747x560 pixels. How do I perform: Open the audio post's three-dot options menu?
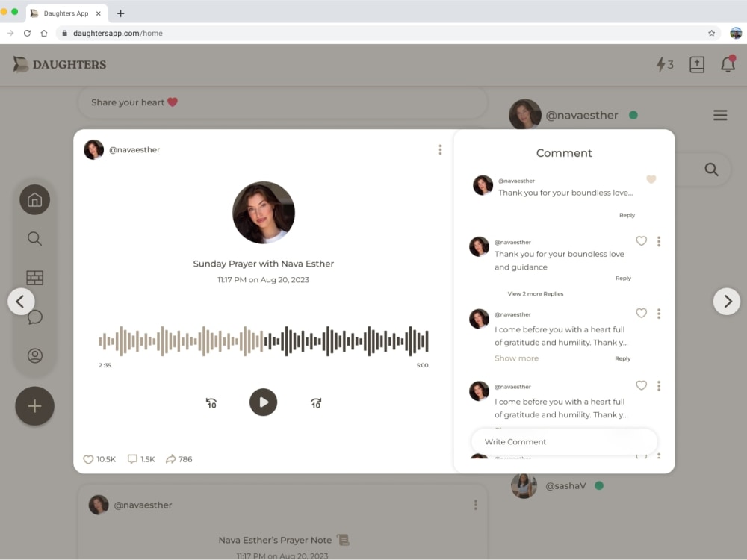click(440, 149)
